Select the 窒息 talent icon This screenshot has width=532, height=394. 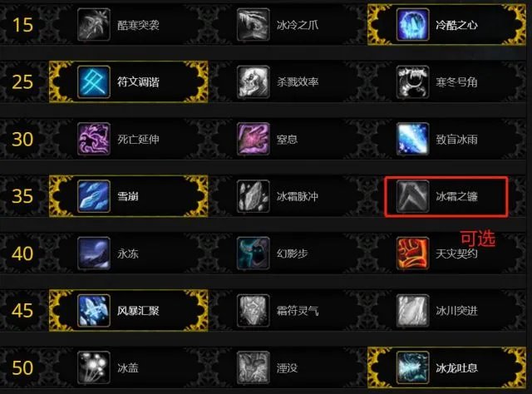point(254,139)
